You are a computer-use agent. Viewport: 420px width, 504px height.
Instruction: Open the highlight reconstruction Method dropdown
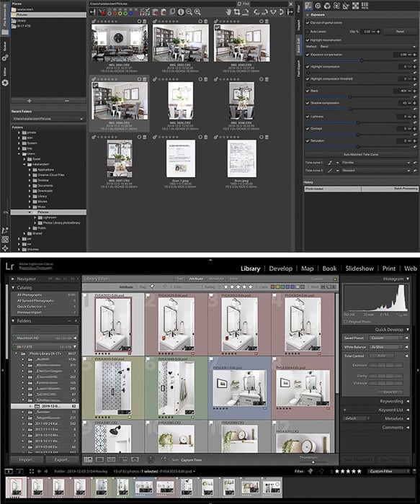368,47
